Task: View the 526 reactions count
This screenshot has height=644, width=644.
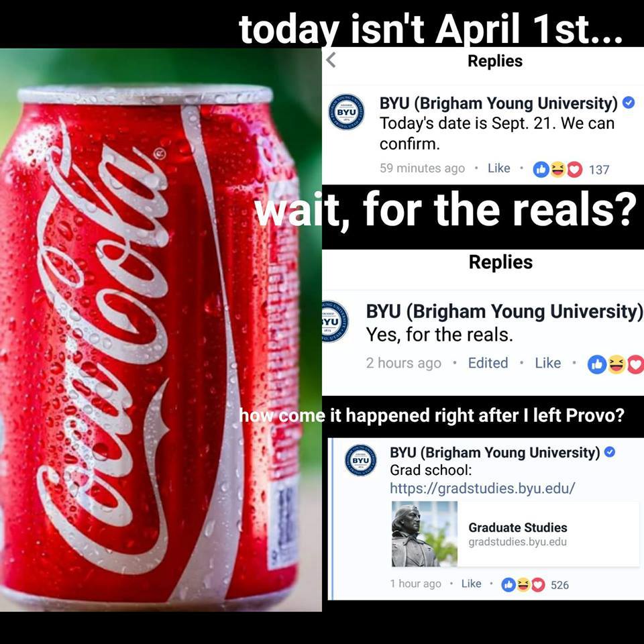Action: (559, 585)
